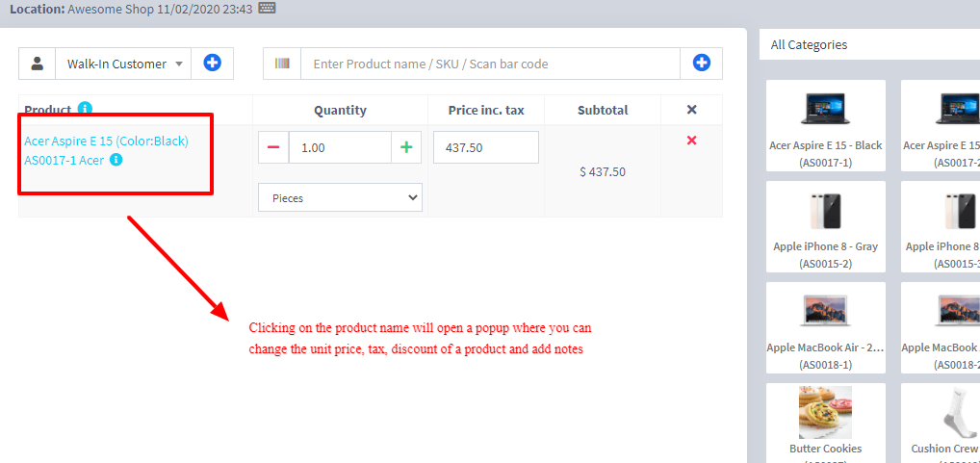
Task: Add new product with plus button
Action: 702,64
